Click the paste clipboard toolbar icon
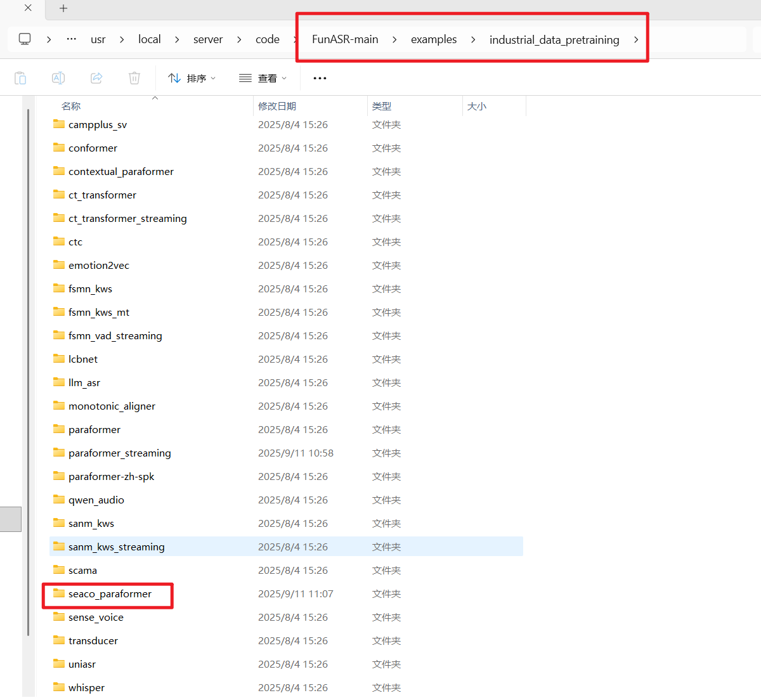This screenshot has width=761, height=700. 20,78
